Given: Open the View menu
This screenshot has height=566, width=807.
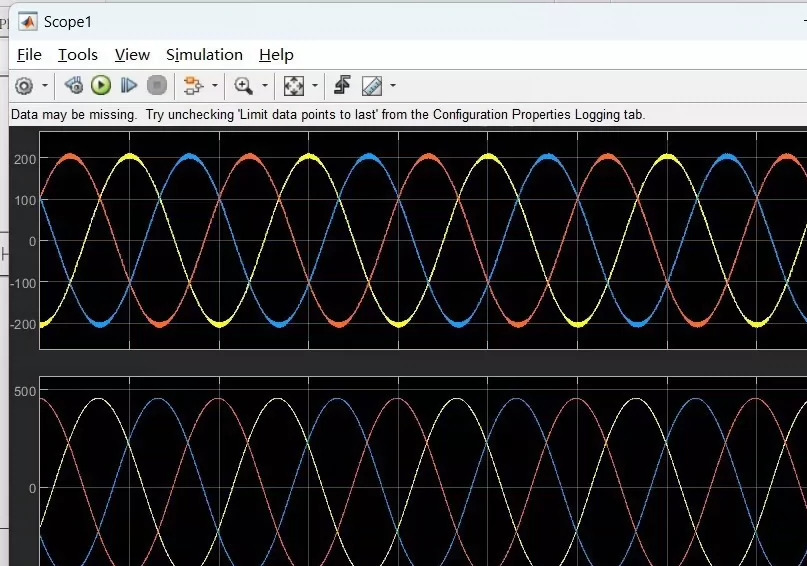Looking at the screenshot, I should (132, 55).
